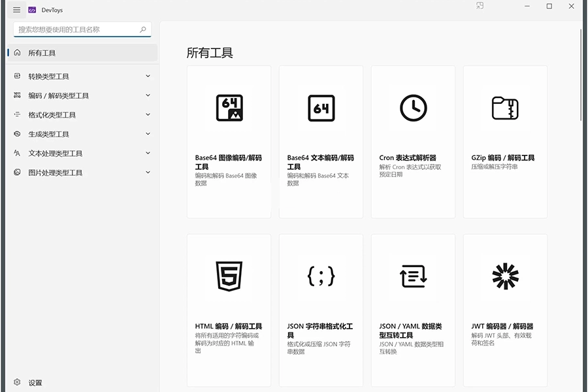The height and width of the screenshot is (392, 588).
Task: Select 所有工具 in the sidebar
Action: [42, 53]
